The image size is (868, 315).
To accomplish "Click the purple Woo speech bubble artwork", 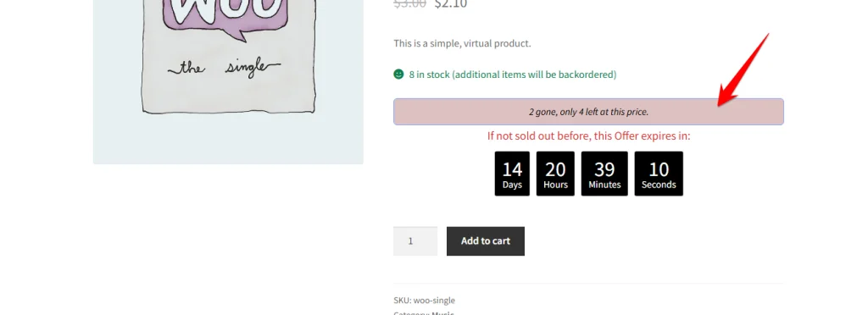I will (225, 18).
